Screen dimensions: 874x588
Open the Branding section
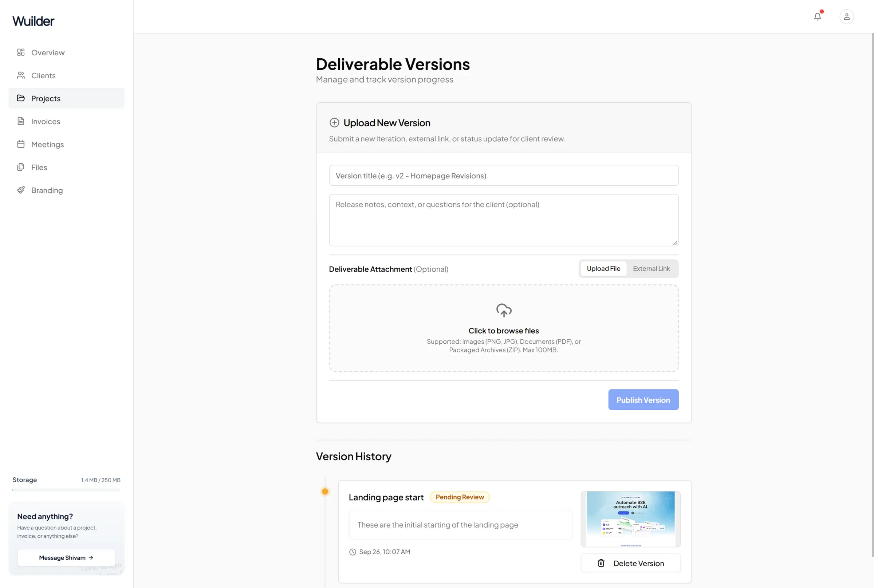coord(66,190)
